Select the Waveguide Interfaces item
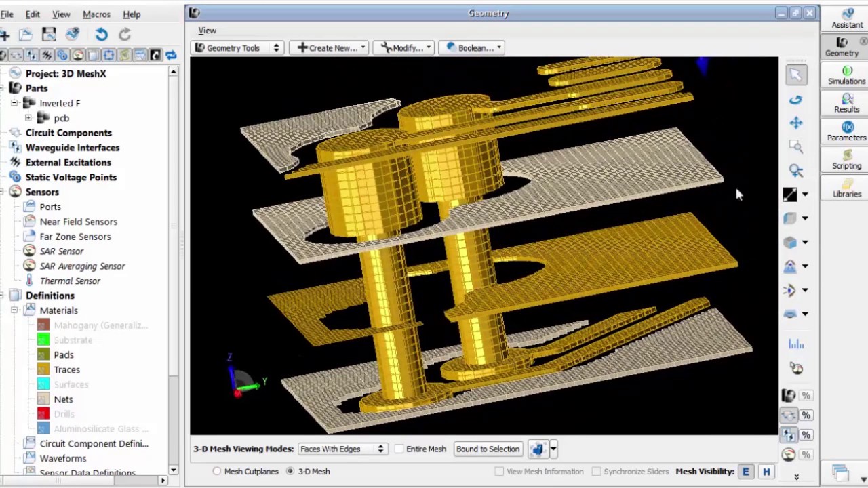This screenshot has height=488, width=868. tap(73, 148)
